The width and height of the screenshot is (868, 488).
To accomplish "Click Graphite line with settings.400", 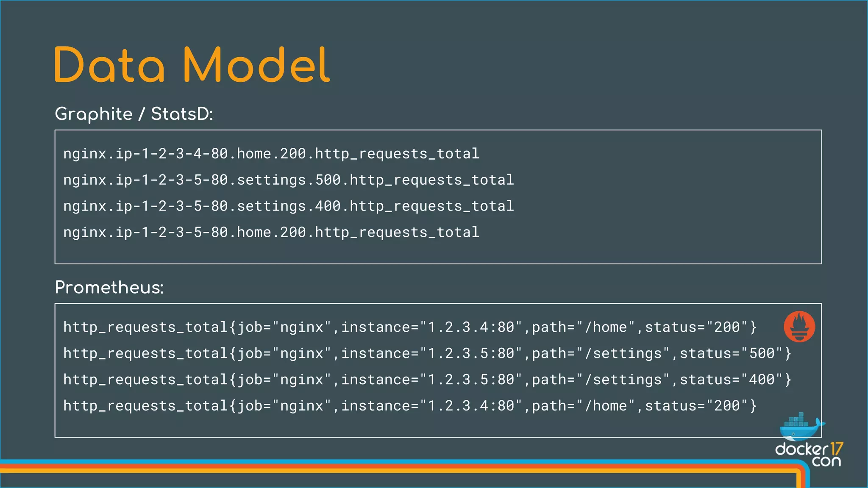I will click(289, 206).
